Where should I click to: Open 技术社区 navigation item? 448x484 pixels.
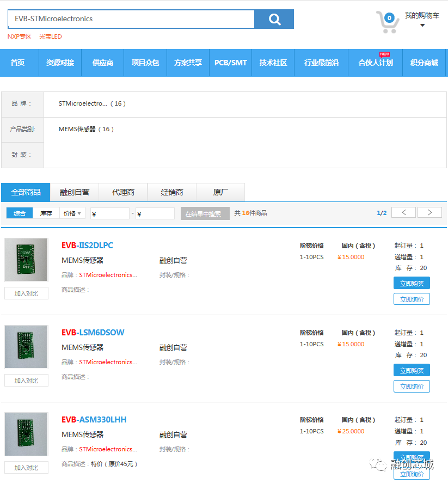click(x=273, y=63)
